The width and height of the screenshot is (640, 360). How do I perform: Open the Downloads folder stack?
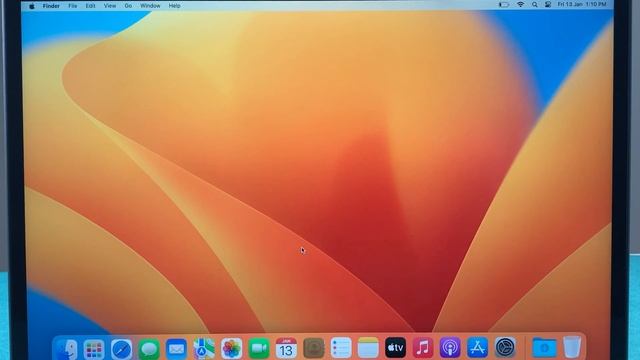[544, 348]
